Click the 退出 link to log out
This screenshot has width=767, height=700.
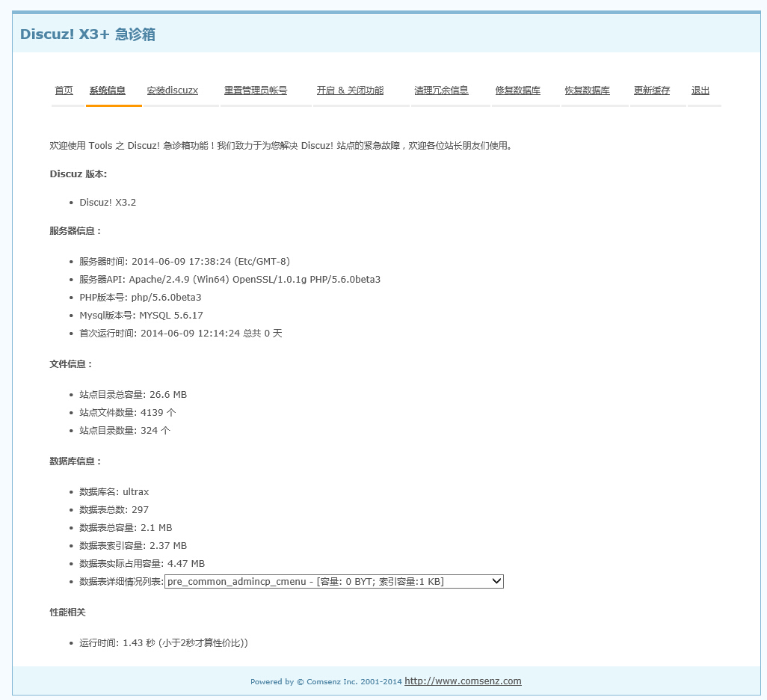(x=700, y=90)
